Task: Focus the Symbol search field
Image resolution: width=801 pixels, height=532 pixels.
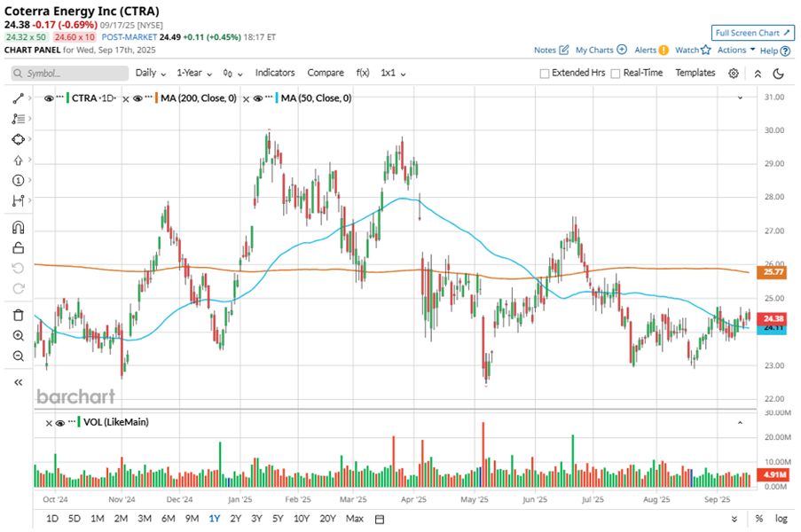Action: coord(70,74)
